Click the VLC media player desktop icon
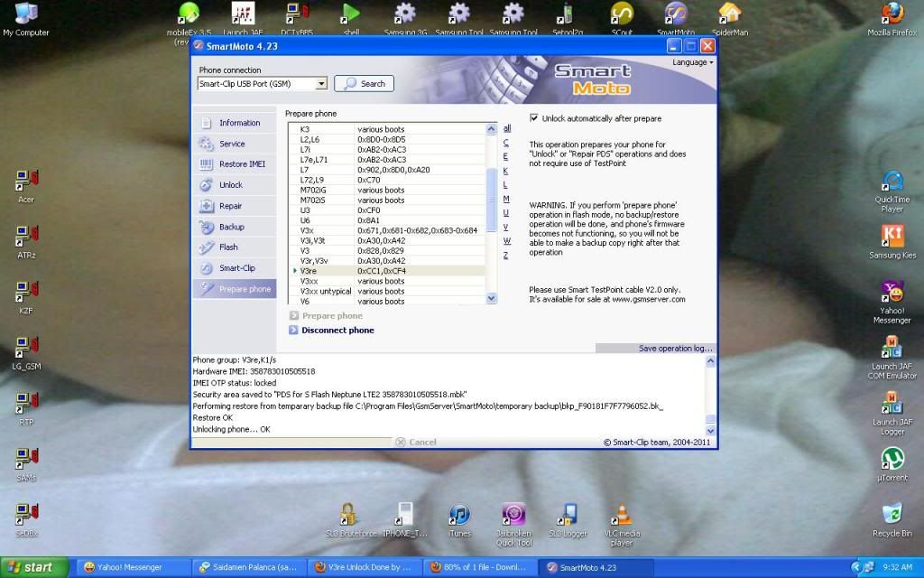The width and height of the screenshot is (924, 578). 622,525
